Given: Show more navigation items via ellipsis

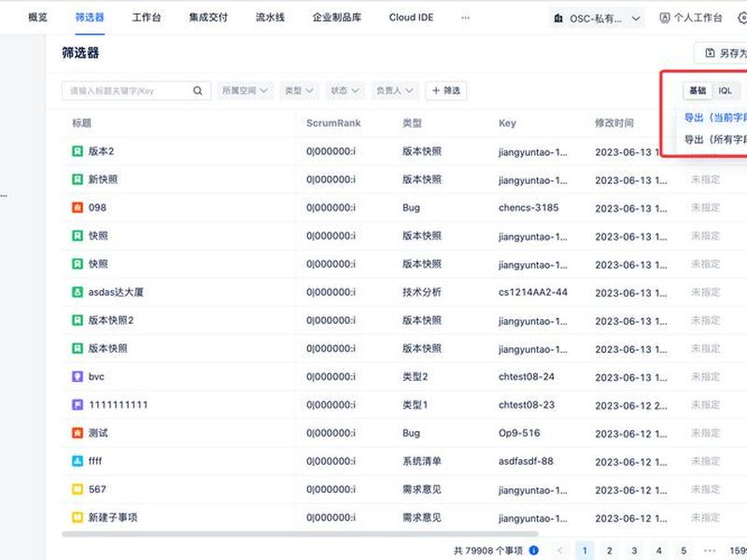Looking at the screenshot, I should pyautogui.click(x=465, y=18).
